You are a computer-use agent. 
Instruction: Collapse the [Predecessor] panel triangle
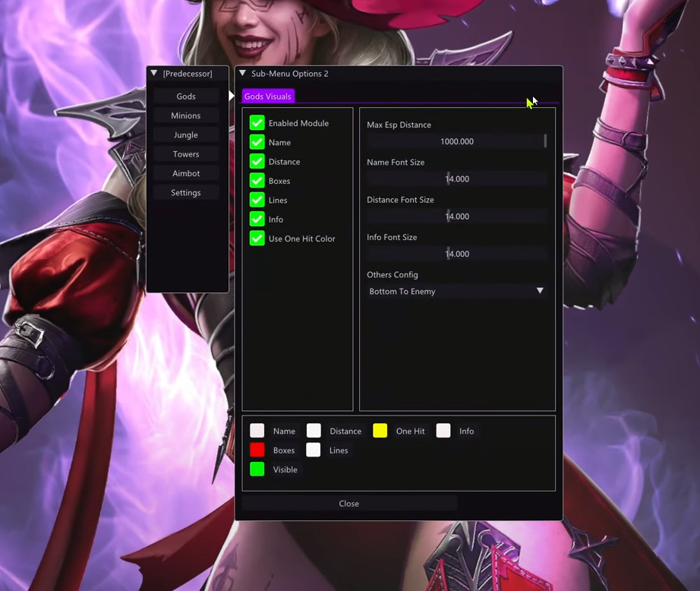[x=154, y=74]
